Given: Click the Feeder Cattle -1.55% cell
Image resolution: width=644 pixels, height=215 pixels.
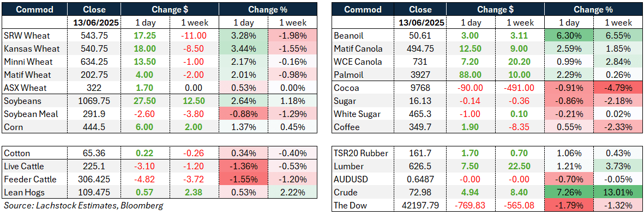Looking at the screenshot, I should [x=242, y=179].
